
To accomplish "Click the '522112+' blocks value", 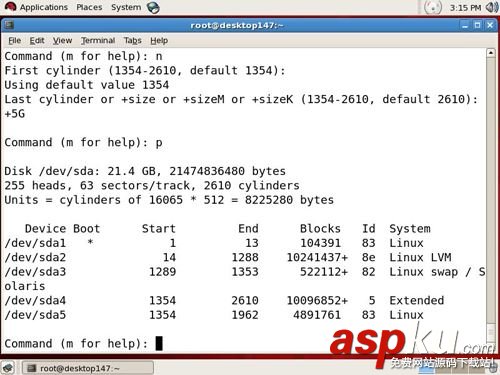I will tap(324, 272).
